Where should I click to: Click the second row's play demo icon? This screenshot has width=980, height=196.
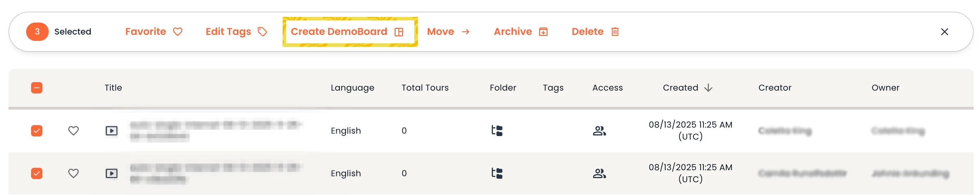(112, 173)
